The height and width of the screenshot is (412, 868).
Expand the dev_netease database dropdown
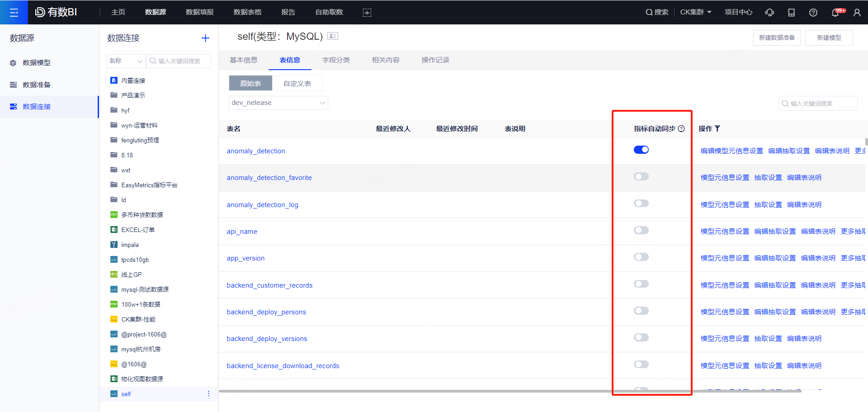[278, 103]
